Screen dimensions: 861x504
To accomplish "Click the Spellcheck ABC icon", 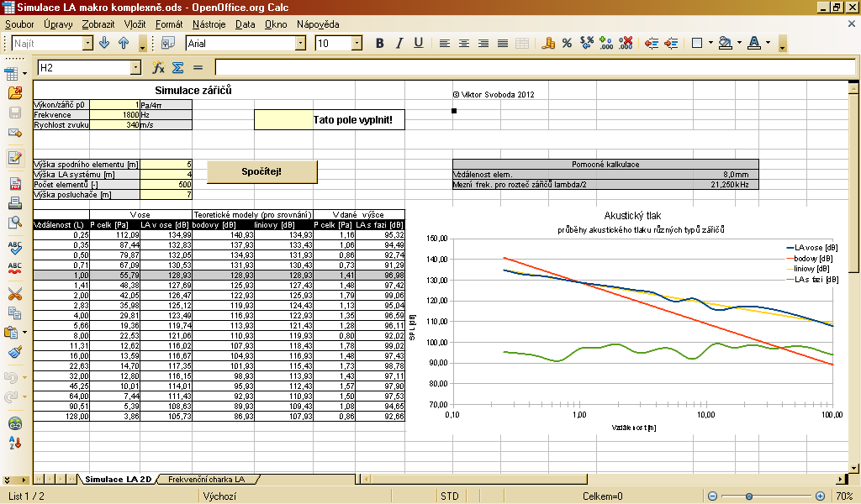I will [x=14, y=248].
